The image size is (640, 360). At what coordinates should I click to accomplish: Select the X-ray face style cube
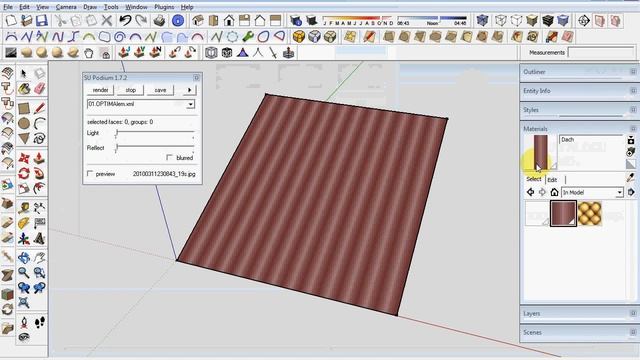tap(482, 20)
